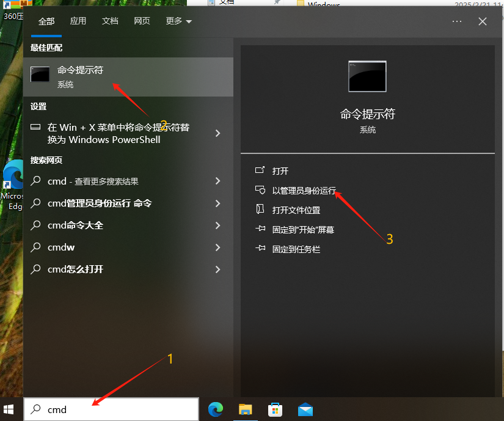Select the cmd命令大全 suggestion
Viewport: 504px width, 421px height.
click(x=128, y=225)
